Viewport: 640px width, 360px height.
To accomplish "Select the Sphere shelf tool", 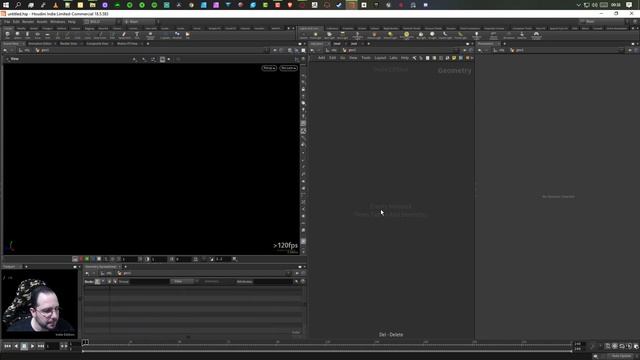I will tap(18, 36).
